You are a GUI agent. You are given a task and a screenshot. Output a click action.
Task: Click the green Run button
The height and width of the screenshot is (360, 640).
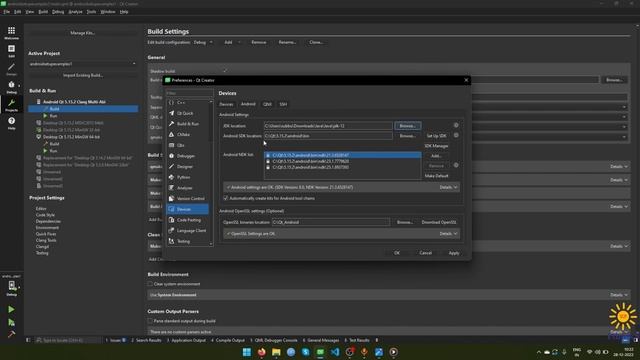pyautogui.click(x=11, y=310)
